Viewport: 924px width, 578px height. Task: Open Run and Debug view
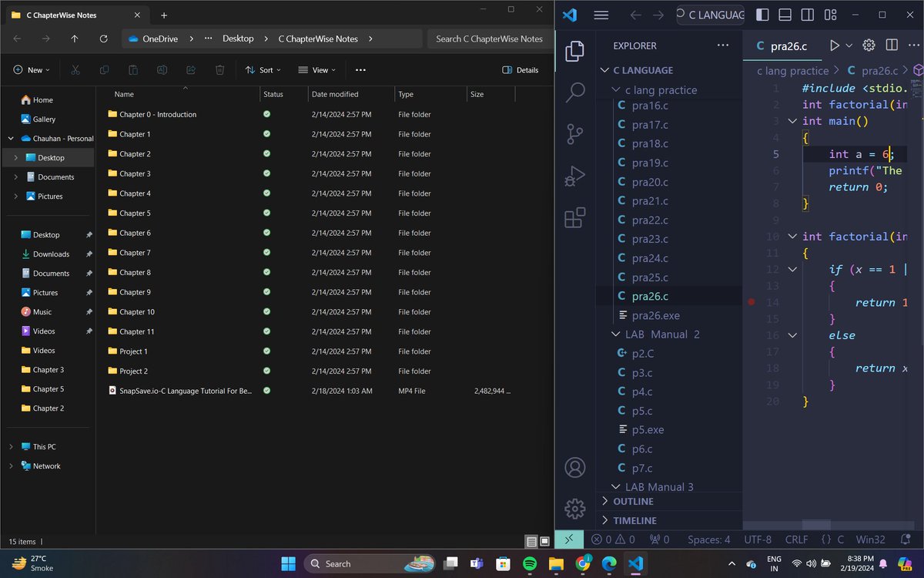pos(574,176)
